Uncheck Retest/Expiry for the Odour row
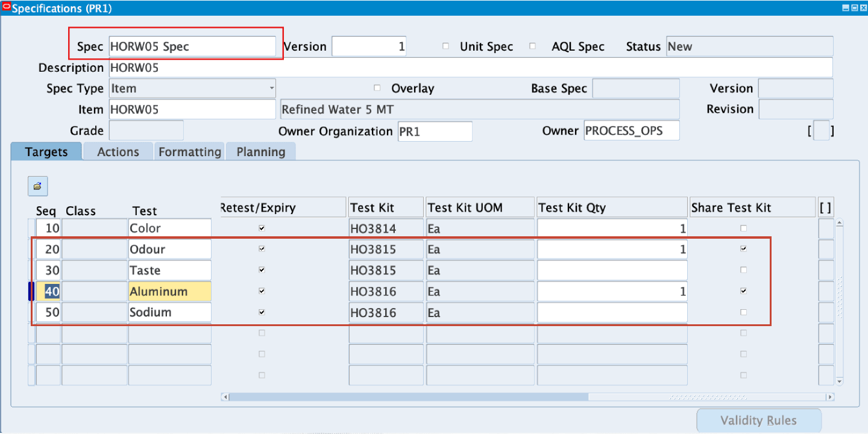 [x=262, y=249]
